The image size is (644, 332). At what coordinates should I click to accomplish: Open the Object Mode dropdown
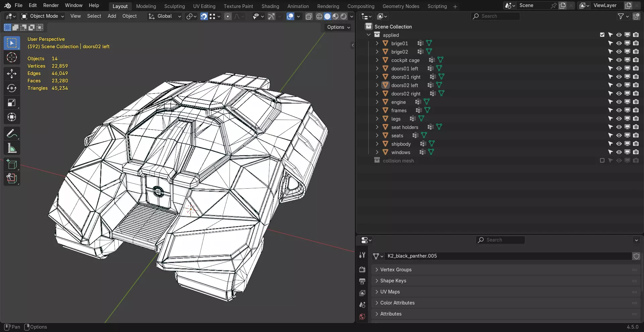tap(43, 16)
